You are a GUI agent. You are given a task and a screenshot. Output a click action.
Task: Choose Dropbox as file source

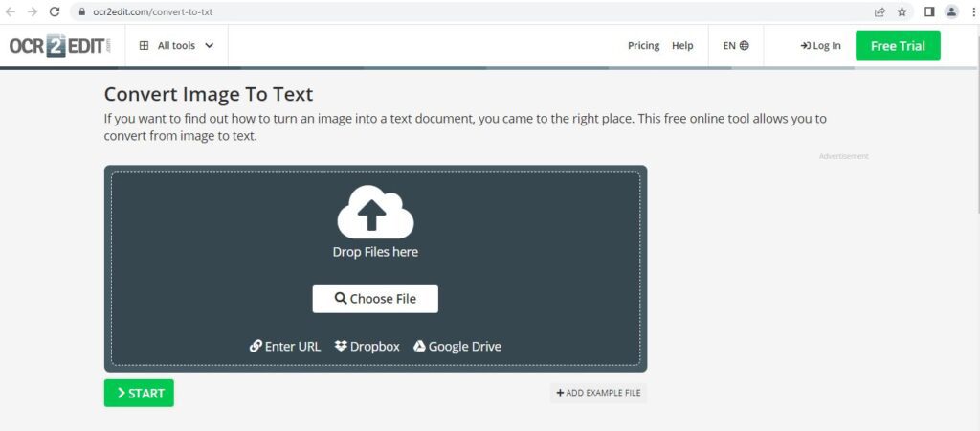[x=367, y=347]
